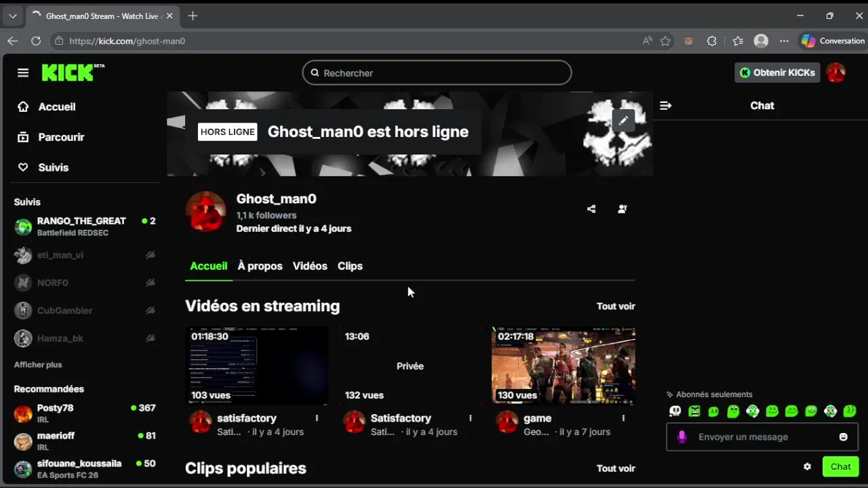This screenshot has height=488, width=868.
Task: Switch to the À propos tab
Action: click(x=260, y=266)
